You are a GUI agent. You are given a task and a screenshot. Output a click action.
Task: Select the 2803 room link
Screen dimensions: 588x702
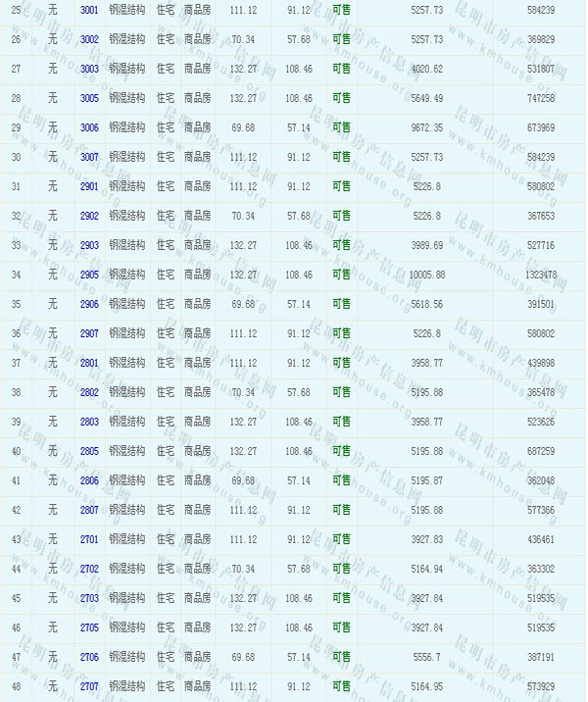89,422
